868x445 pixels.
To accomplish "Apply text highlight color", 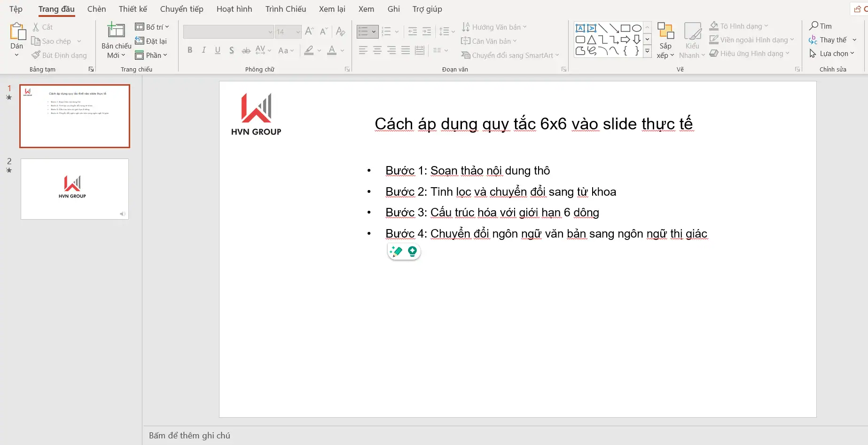I will 309,50.
